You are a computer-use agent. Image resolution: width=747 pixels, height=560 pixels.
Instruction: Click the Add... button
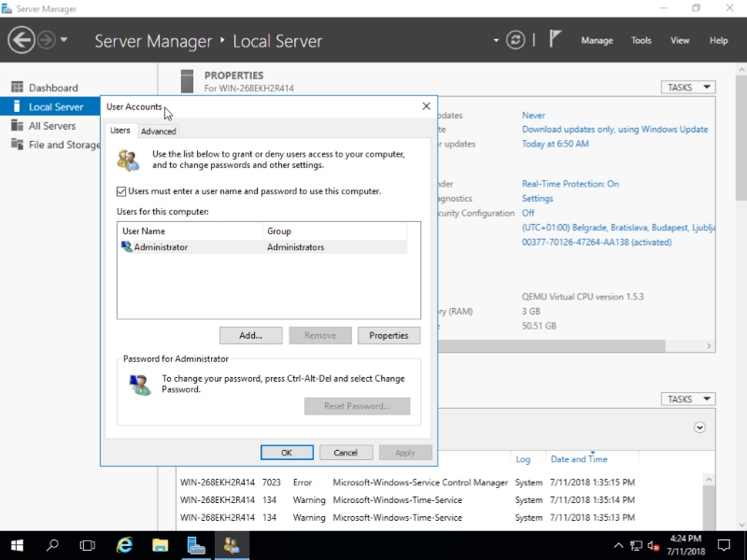pyautogui.click(x=250, y=335)
